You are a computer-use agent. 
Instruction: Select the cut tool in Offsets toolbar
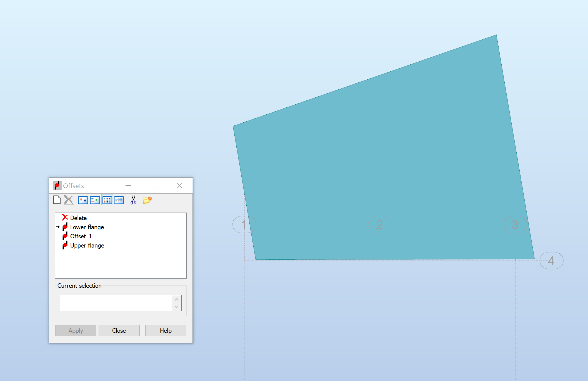point(133,200)
